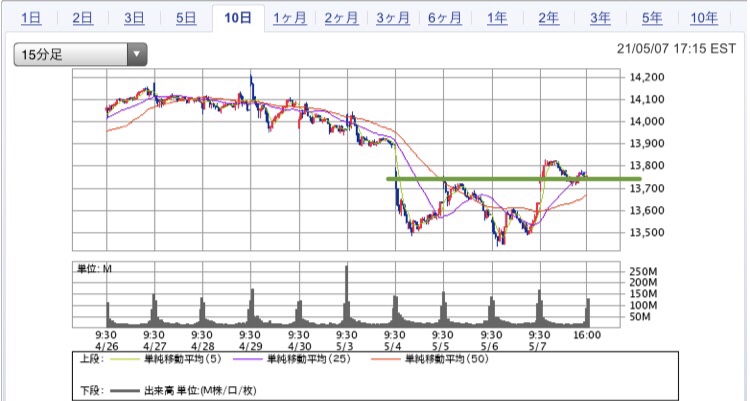The width and height of the screenshot is (750, 401).
Task: Open the 1ヶ月 chart range
Action: click(x=289, y=18)
